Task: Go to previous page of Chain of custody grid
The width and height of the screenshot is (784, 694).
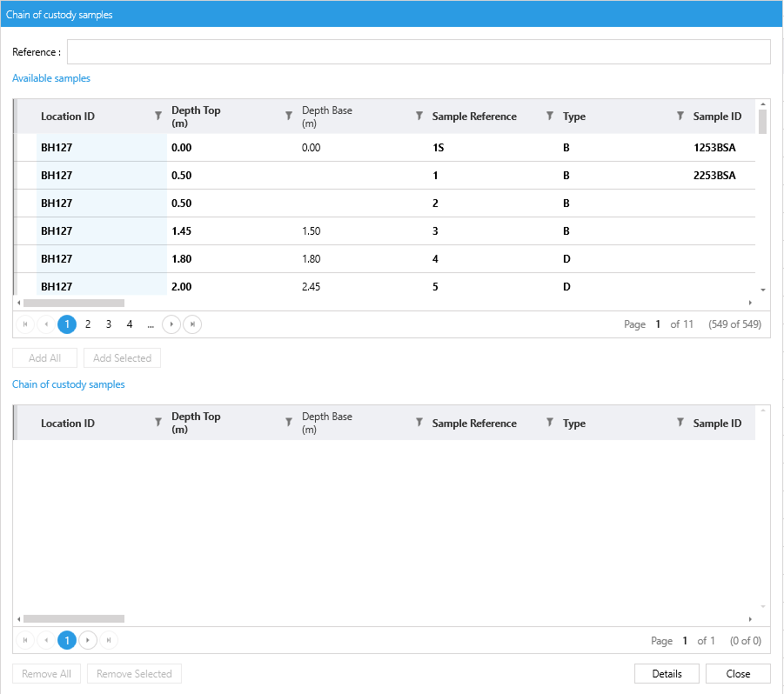Action: click(x=46, y=641)
